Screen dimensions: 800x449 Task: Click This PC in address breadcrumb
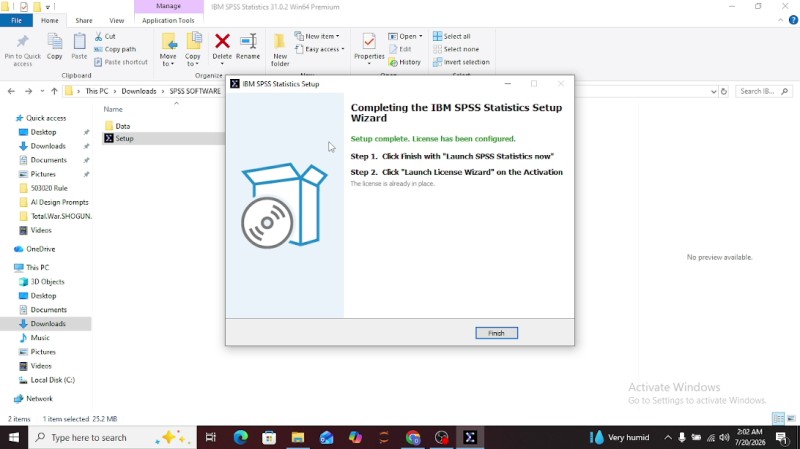pos(97,91)
